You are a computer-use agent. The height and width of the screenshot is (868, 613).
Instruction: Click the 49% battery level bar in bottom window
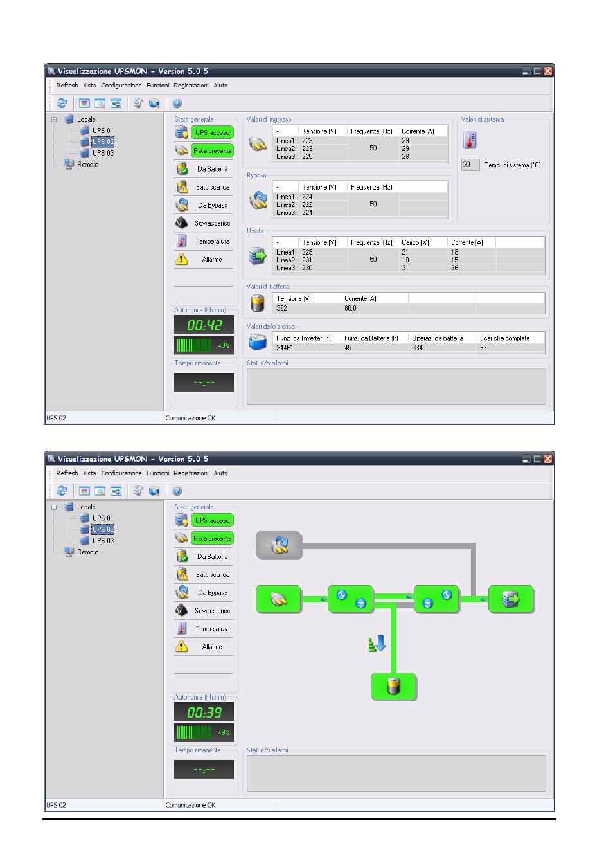pyautogui.click(x=204, y=732)
